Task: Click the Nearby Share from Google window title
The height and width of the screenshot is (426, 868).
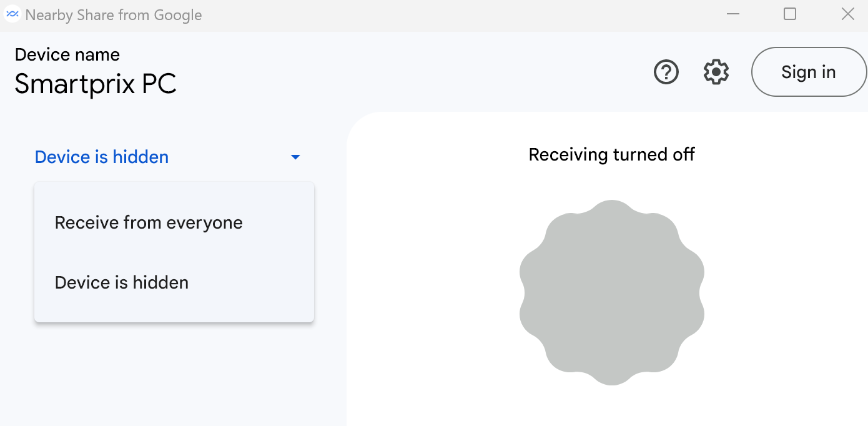Action: [114, 14]
